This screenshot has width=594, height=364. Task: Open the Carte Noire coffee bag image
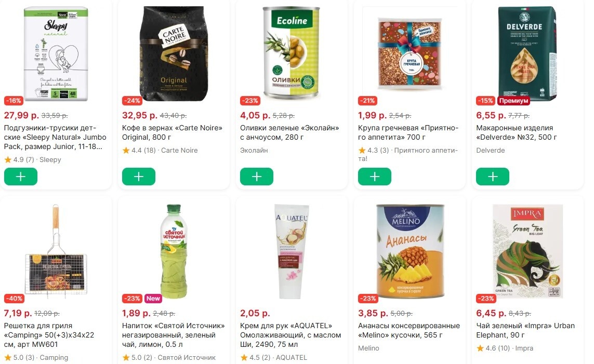174,53
